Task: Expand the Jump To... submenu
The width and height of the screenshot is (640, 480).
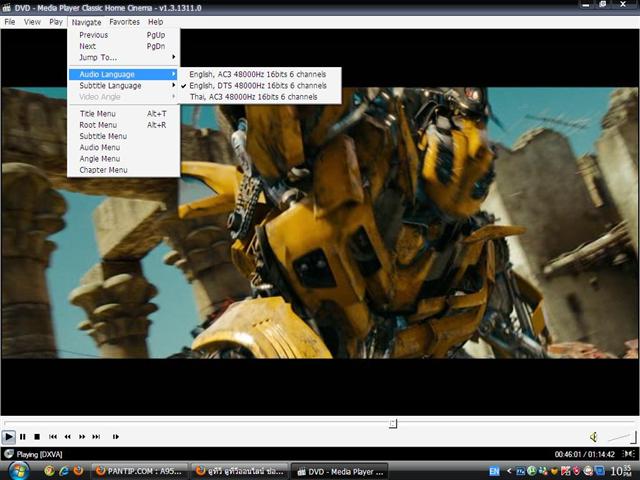Action: pyautogui.click(x=124, y=58)
